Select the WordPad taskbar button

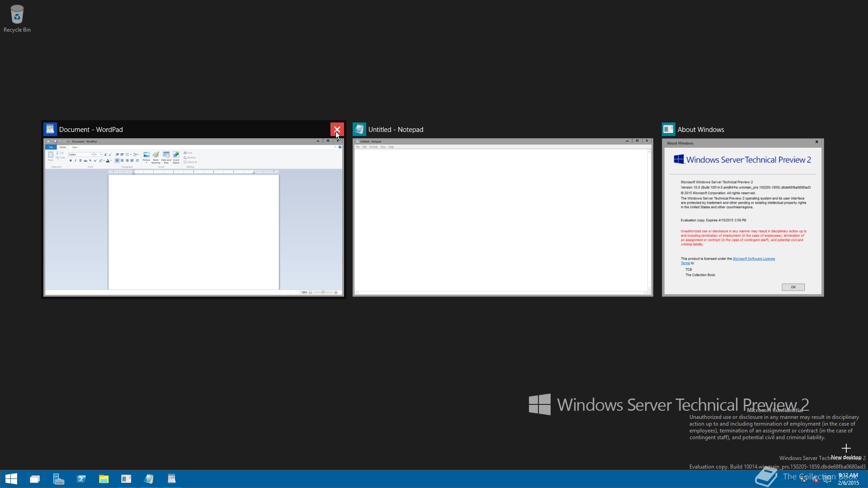tap(171, 479)
